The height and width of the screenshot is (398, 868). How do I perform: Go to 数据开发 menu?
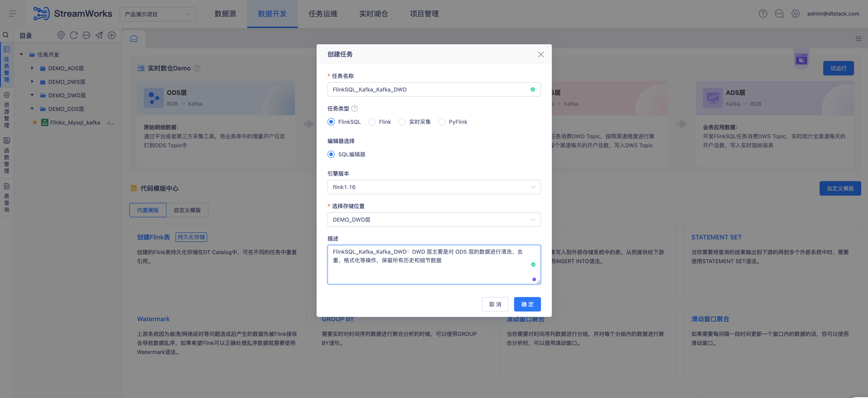pos(272,14)
